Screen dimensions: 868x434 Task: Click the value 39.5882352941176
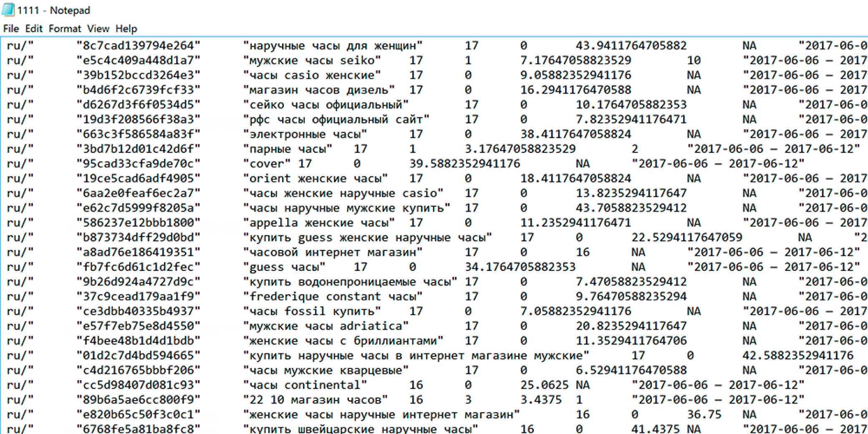(465, 164)
